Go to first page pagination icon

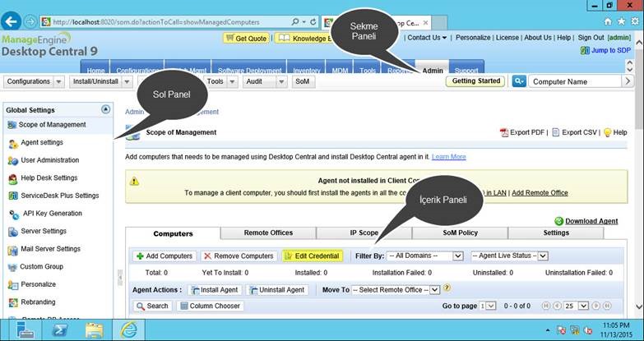click(x=546, y=306)
